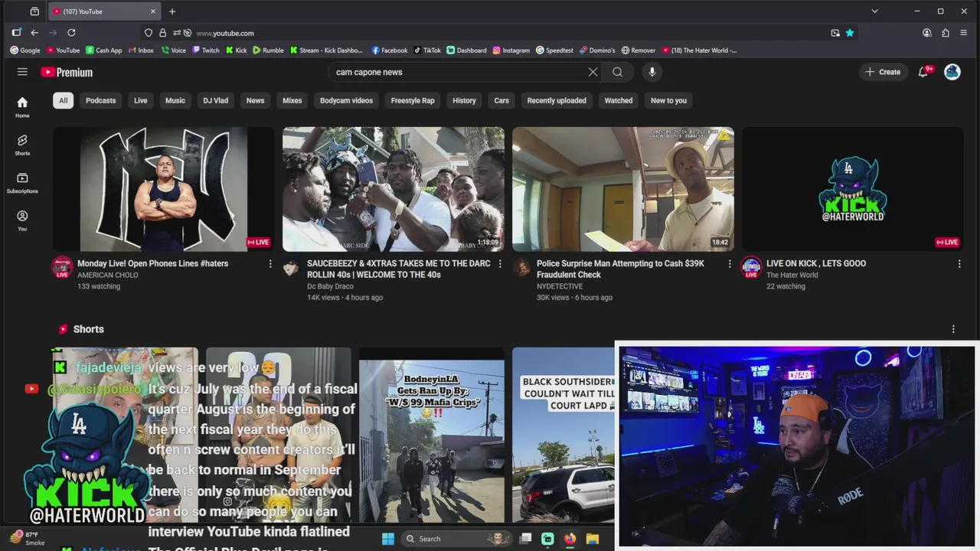Select the Music filter chip
Viewport: 980px width, 551px height.
(x=175, y=100)
